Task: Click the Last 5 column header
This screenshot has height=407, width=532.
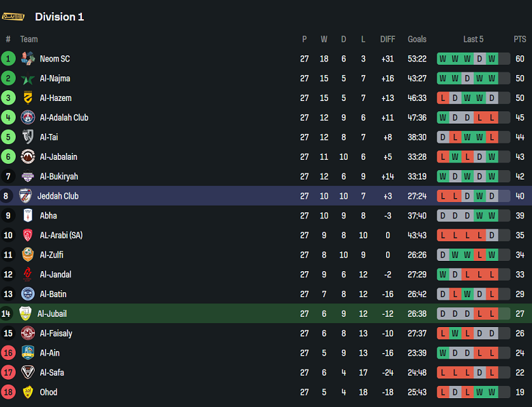Action: [x=473, y=40]
